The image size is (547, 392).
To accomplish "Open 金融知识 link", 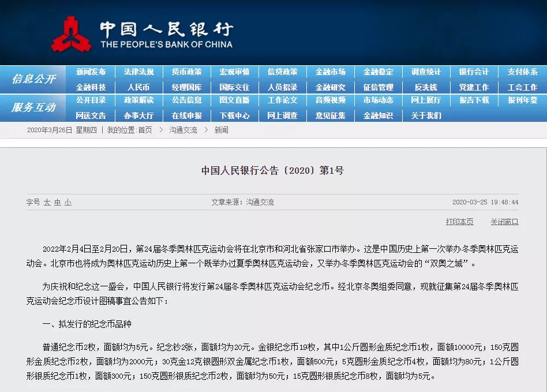I will click(x=378, y=115).
